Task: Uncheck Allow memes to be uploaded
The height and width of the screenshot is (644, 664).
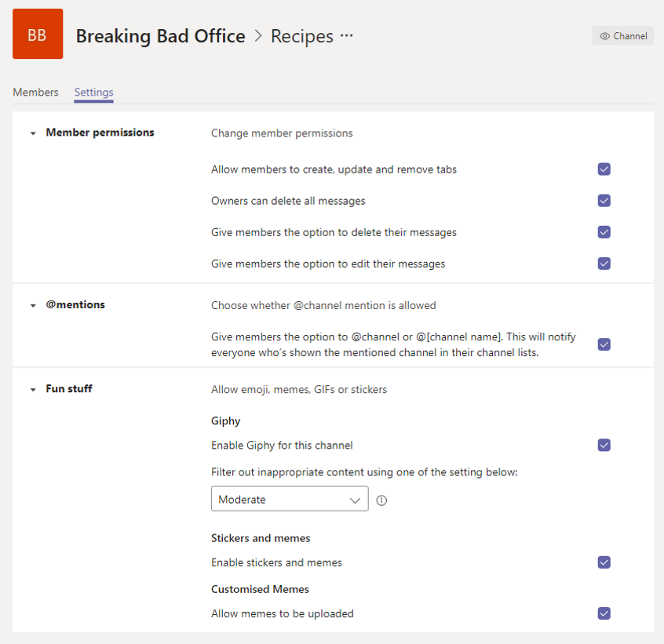Action: click(604, 613)
